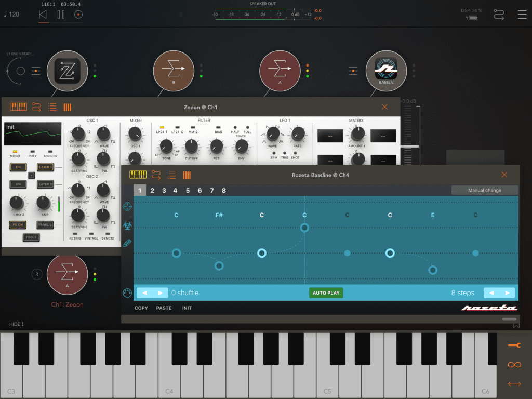Viewport: 532px width, 399px height.
Task: Switch to Rozeta pattern 5
Action: pos(188,190)
